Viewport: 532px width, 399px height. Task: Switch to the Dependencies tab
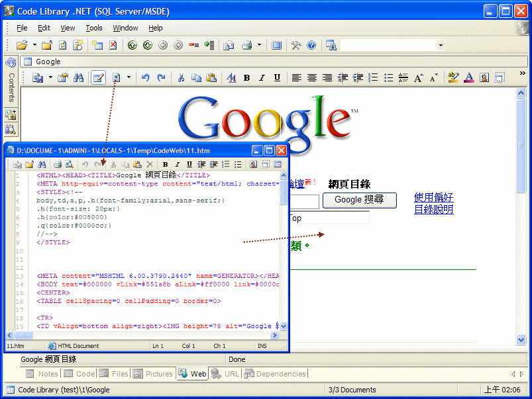(275, 374)
